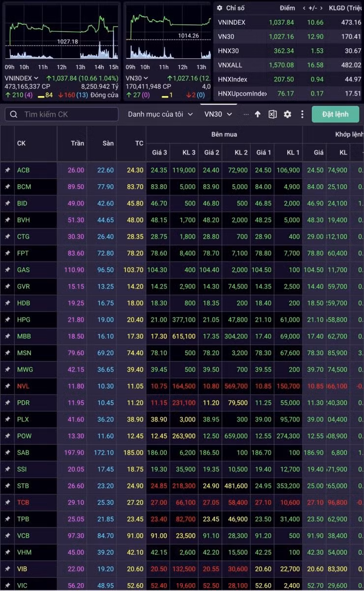Place order with Đặt lệnh button
Image resolution: width=364 pixels, height=591 pixels.
pyautogui.click(x=335, y=114)
